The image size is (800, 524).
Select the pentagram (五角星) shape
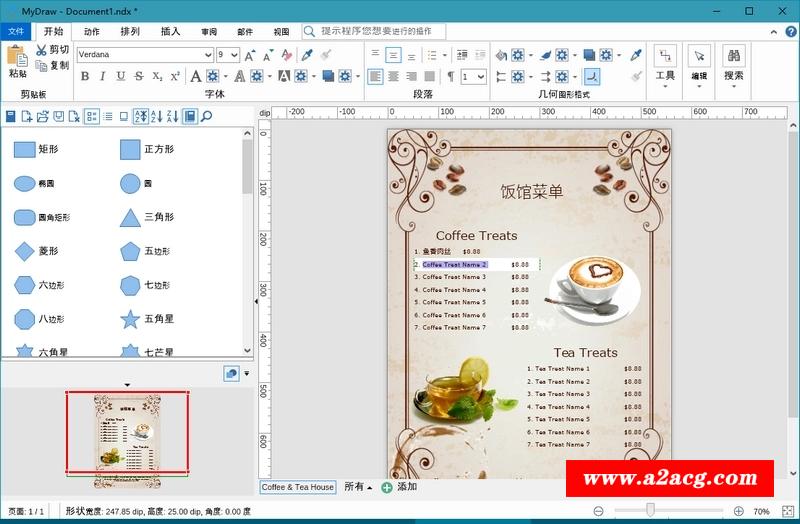(x=130, y=319)
